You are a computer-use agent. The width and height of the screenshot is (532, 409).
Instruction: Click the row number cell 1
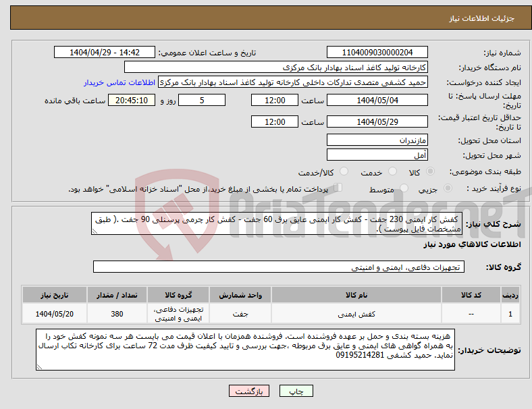click(510, 314)
